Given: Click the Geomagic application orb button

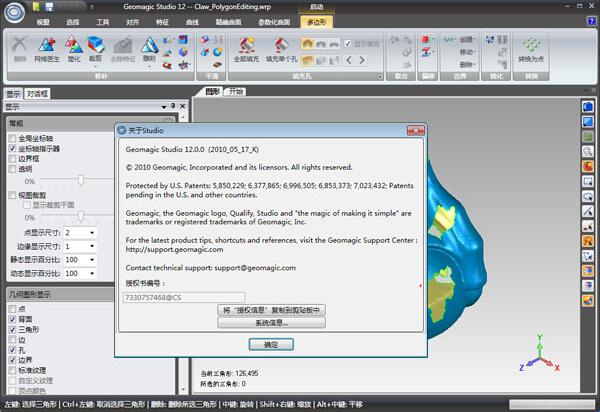Looking at the screenshot, I should (x=15, y=12).
